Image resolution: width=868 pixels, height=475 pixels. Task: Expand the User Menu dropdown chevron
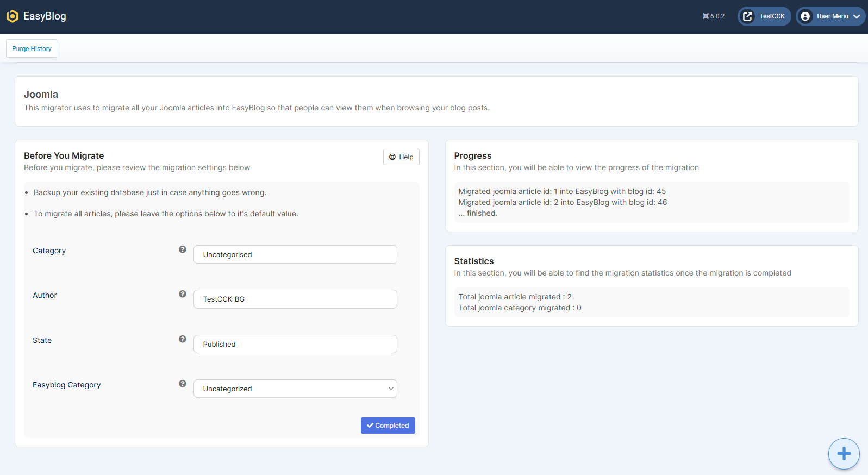pyautogui.click(x=857, y=16)
